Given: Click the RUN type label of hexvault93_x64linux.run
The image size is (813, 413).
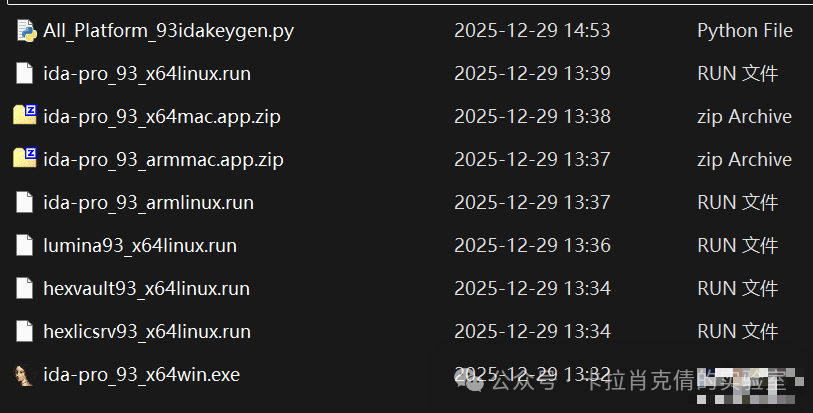Looking at the screenshot, I should [x=737, y=288].
